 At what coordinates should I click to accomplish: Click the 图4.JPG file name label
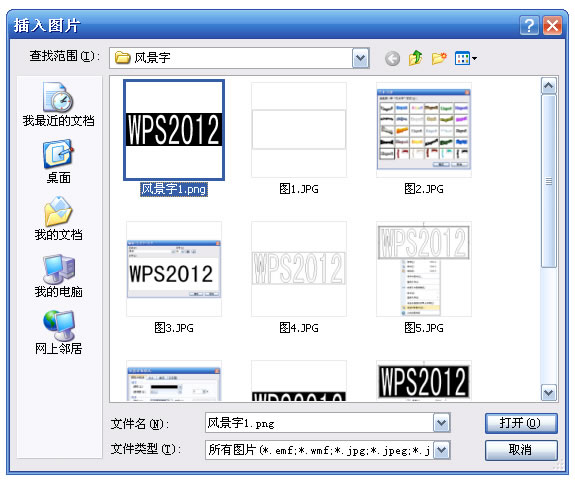pos(299,328)
